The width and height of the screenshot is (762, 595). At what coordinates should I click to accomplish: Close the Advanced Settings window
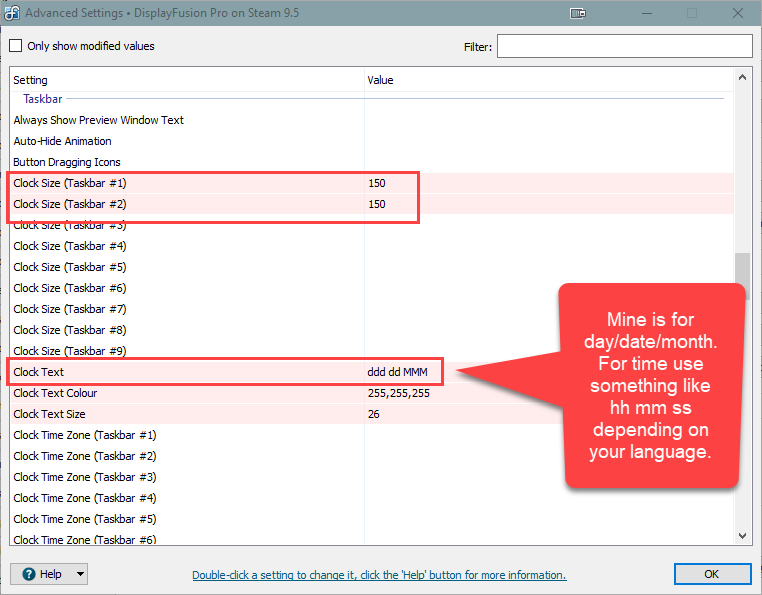[x=736, y=13]
